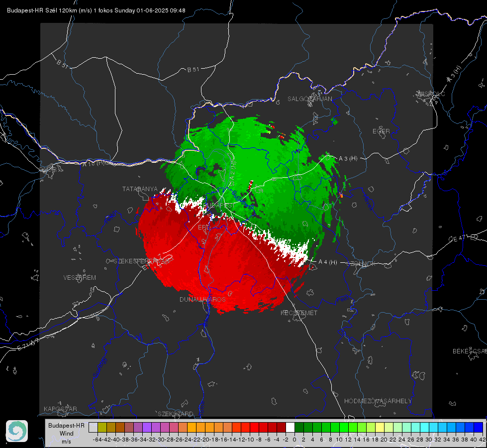
Task: Select the SZEKSZÁRD city label
Action: tap(176, 414)
